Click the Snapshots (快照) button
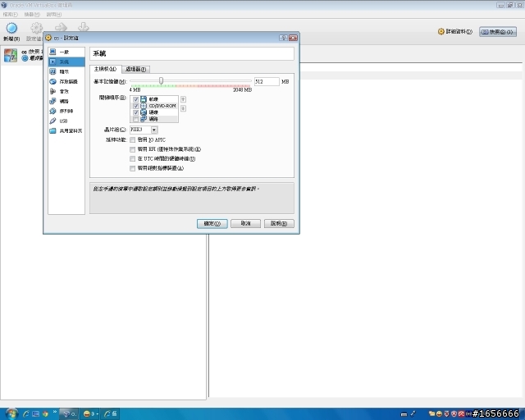 tap(498, 32)
